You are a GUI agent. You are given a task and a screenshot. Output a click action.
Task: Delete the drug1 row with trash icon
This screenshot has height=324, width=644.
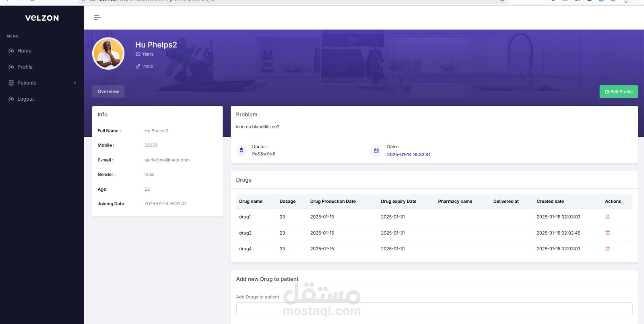[x=607, y=217]
